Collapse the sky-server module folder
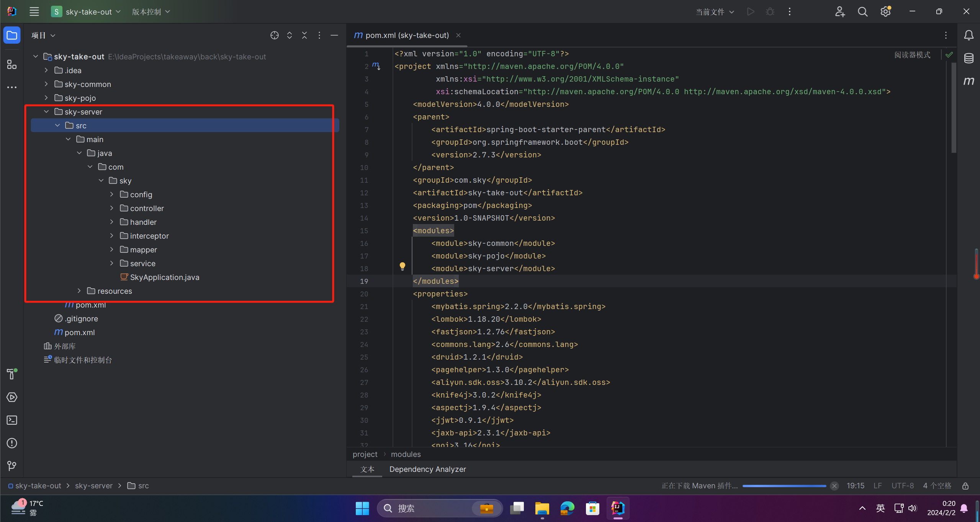980x522 pixels. [46, 112]
